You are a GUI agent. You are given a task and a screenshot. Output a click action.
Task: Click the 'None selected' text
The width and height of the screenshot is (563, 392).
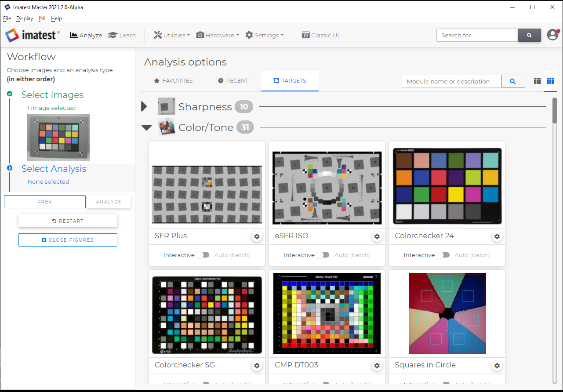(48, 181)
